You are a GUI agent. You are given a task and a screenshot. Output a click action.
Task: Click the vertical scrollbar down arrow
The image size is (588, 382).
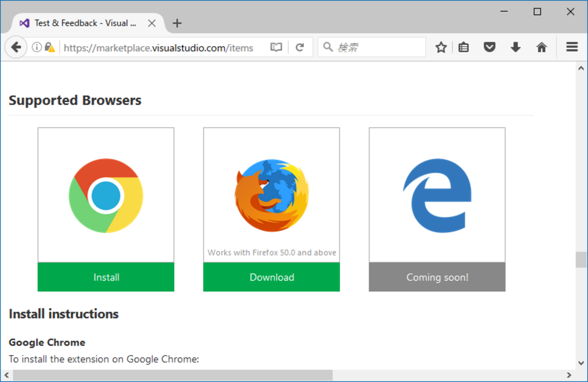coord(581,363)
